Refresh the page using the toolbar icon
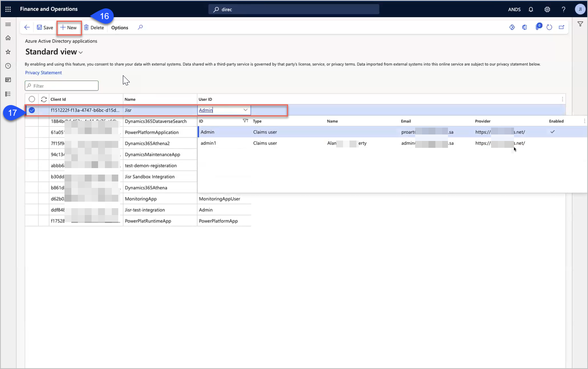 click(x=549, y=27)
